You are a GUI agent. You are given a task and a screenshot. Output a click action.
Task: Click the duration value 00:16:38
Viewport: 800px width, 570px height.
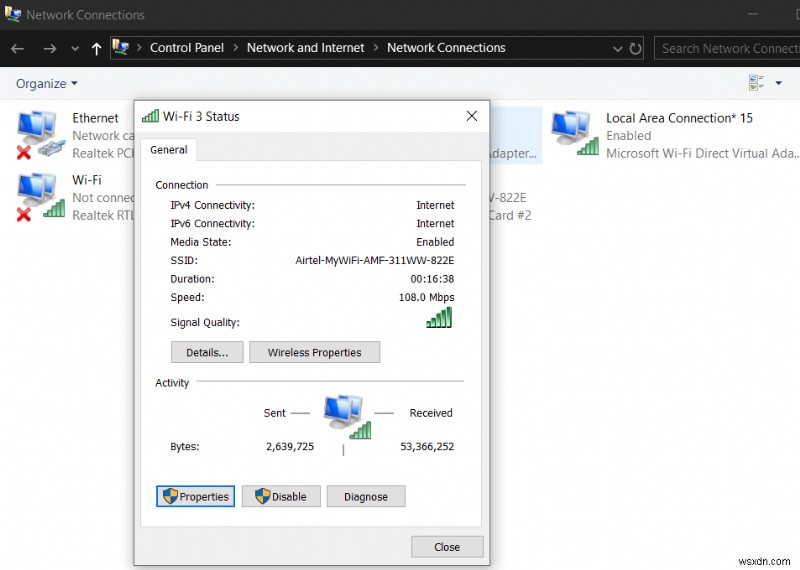[432, 279]
